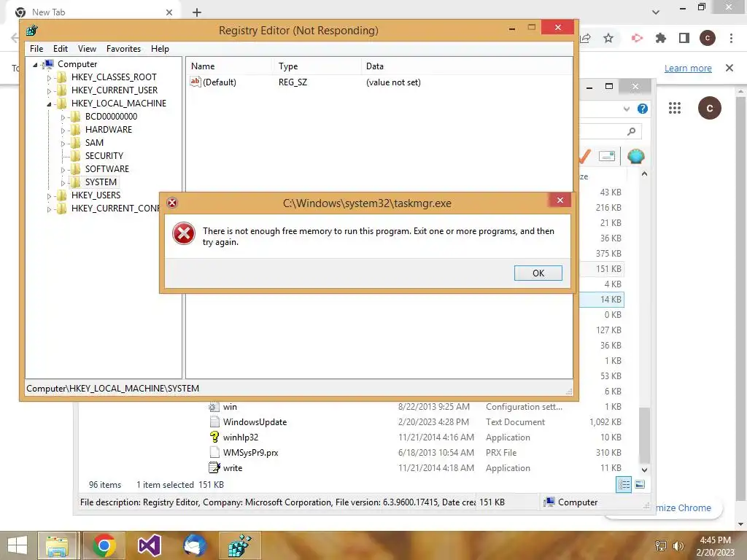Open the Edit menu in Registry Editor
The height and width of the screenshot is (560, 747).
pyautogui.click(x=60, y=49)
